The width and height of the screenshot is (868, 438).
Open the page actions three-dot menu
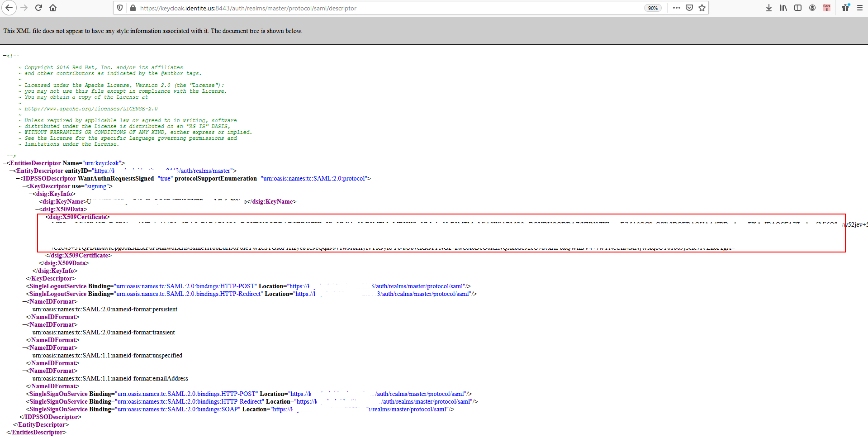click(677, 8)
